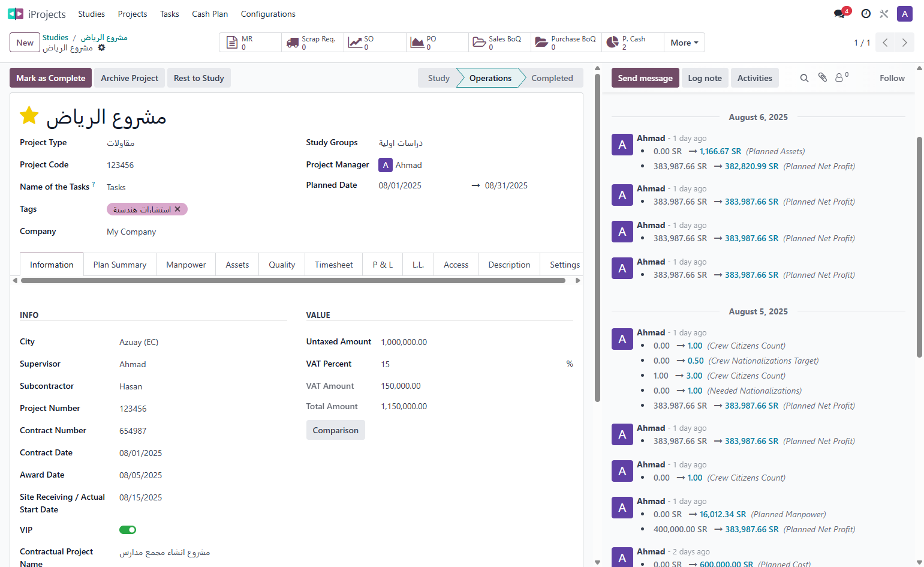924x567 pixels.
Task: Open the Study Groups field dropdown
Action: click(475, 143)
